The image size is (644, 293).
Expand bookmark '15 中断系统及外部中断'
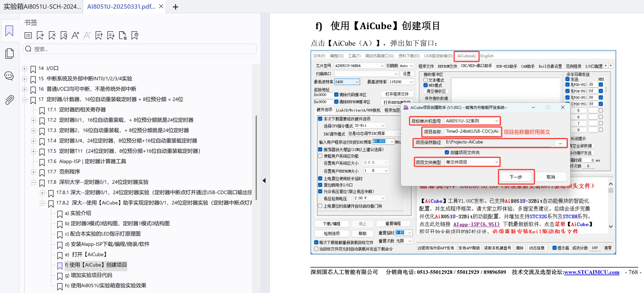tap(24, 79)
